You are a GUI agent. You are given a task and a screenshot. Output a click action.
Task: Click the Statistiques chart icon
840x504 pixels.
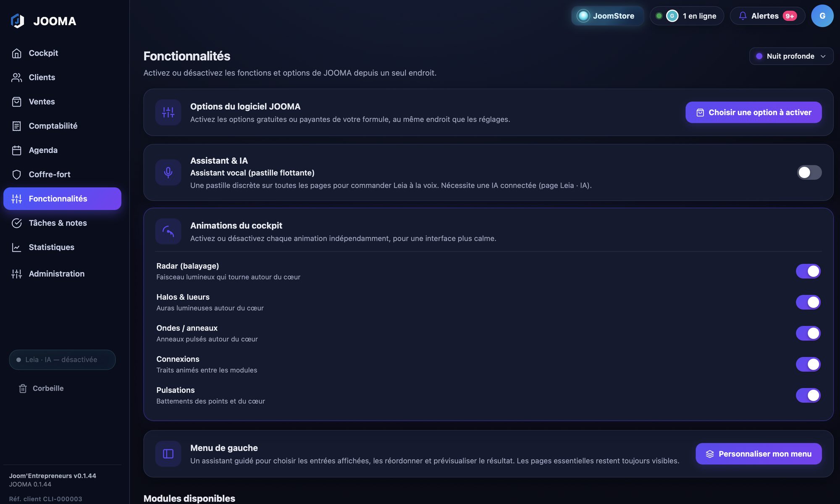[17, 247]
